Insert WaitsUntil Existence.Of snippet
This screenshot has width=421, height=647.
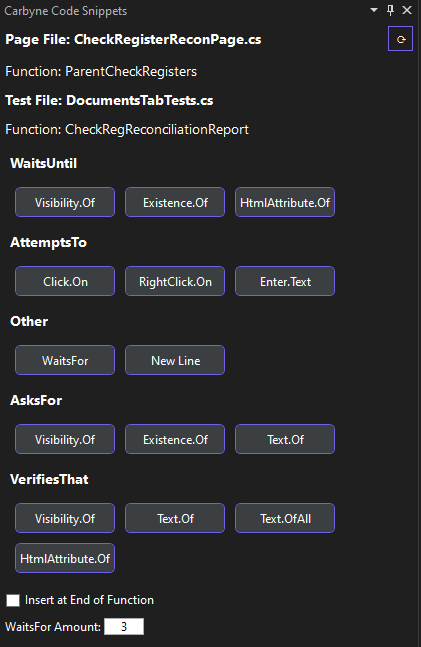(x=175, y=202)
